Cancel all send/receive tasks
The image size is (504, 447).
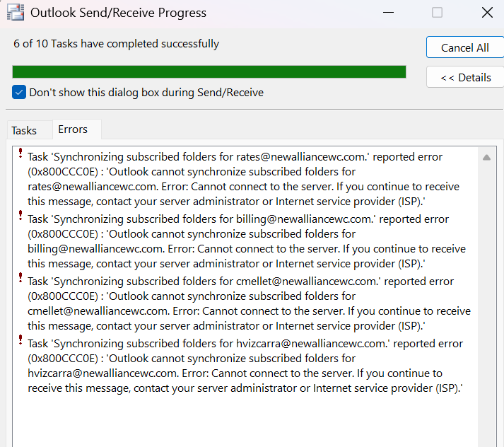click(465, 47)
